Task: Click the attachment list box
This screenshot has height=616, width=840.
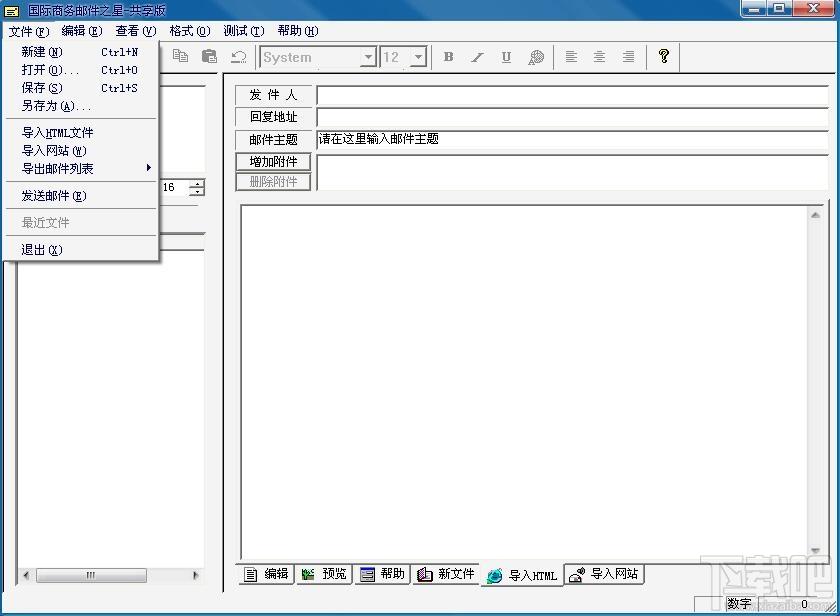Action: [573, 172]
